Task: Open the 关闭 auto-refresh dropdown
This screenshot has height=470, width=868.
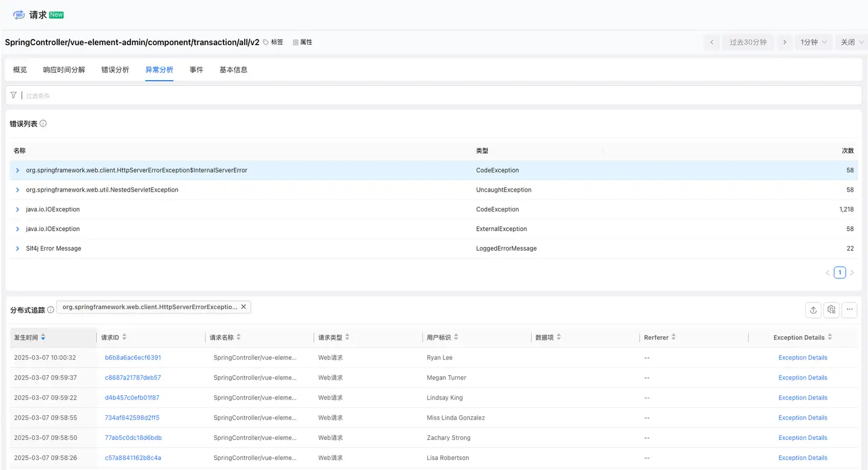Action: tap(852, 42)
